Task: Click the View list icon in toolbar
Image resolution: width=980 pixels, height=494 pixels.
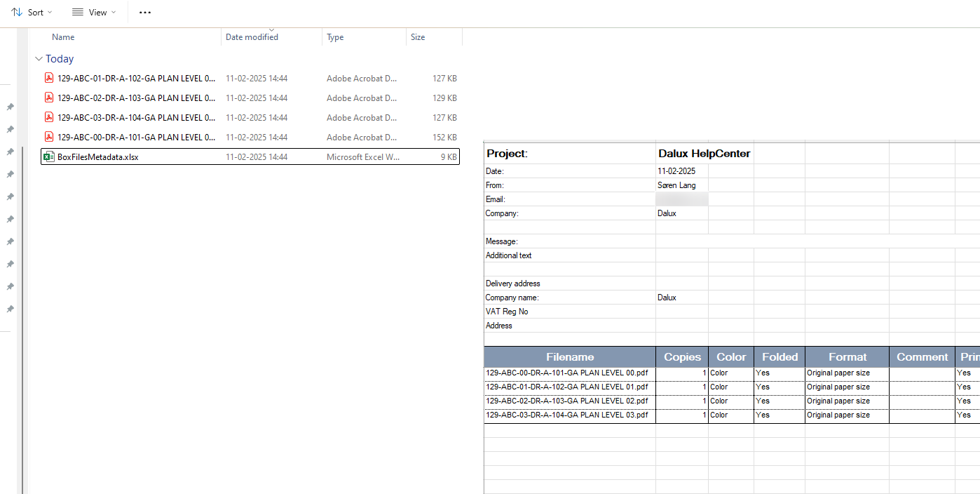Action: [78, 13]
